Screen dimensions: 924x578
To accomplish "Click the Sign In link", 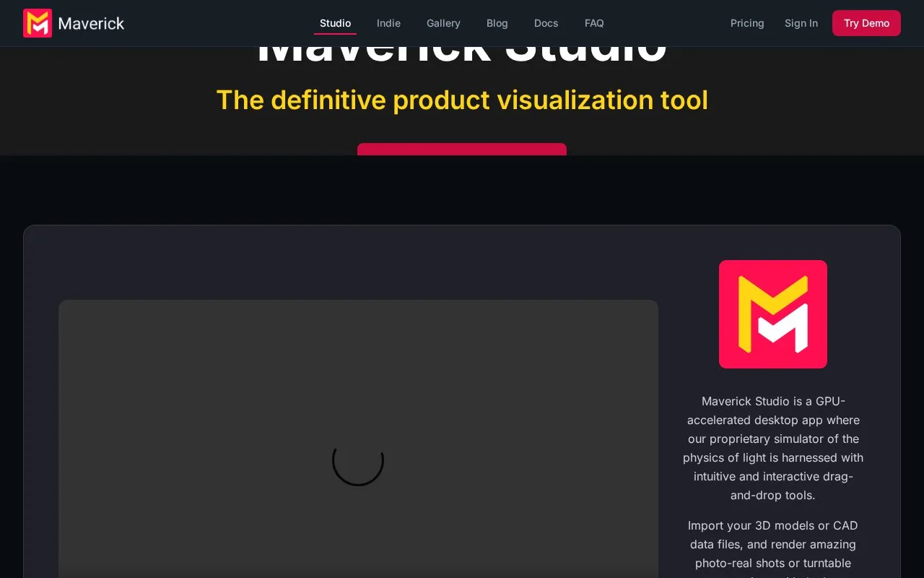I will click(801, 23).
